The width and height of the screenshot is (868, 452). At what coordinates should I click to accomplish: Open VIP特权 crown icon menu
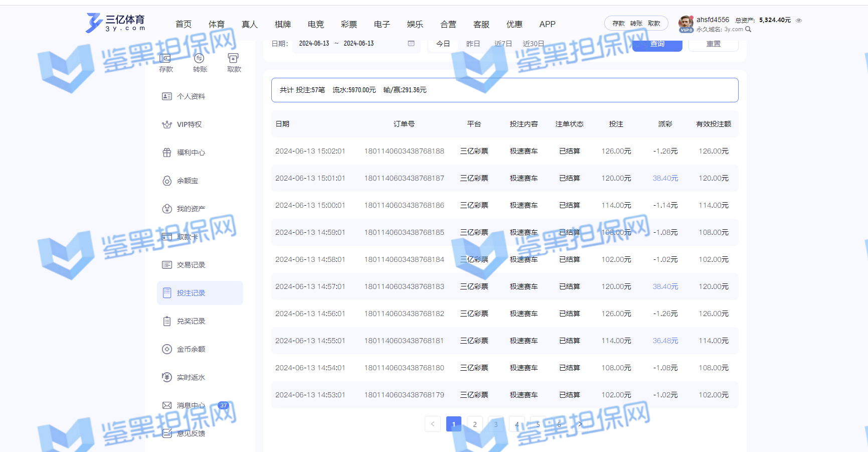click(167, 124)
